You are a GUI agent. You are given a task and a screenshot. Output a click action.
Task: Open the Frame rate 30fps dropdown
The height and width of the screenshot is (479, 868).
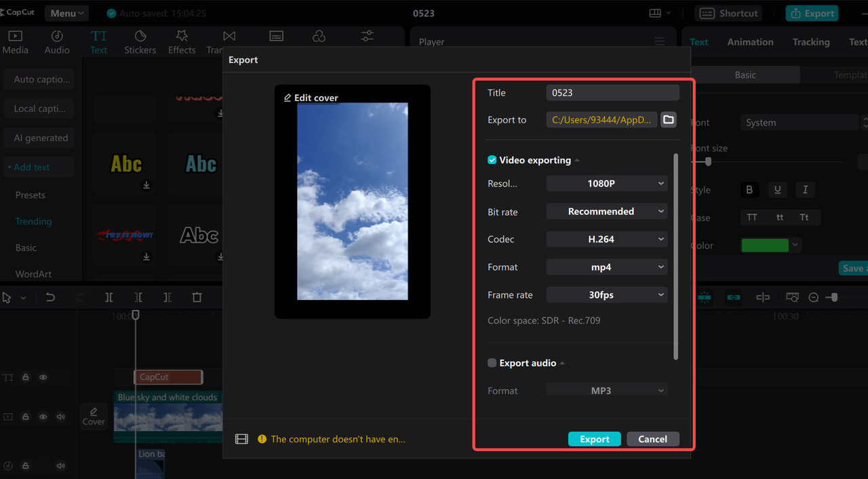(x=607, y=294)
